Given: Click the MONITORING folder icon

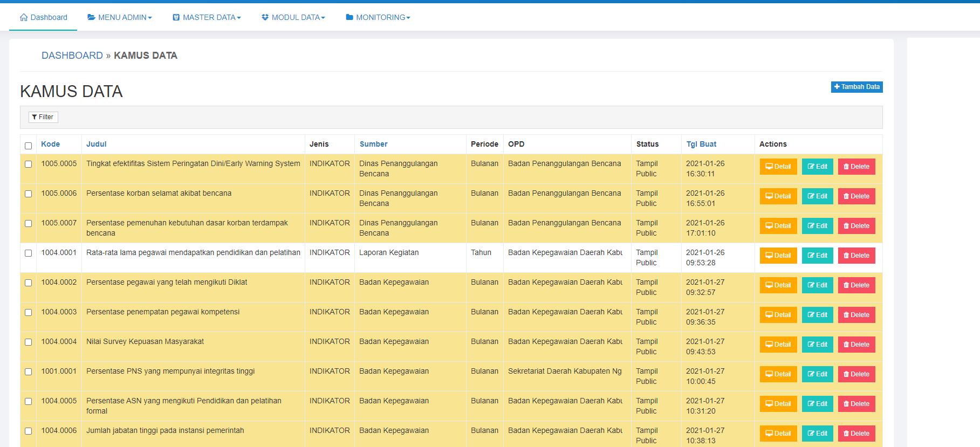Looking at the screenshot, I should (349, 17).
